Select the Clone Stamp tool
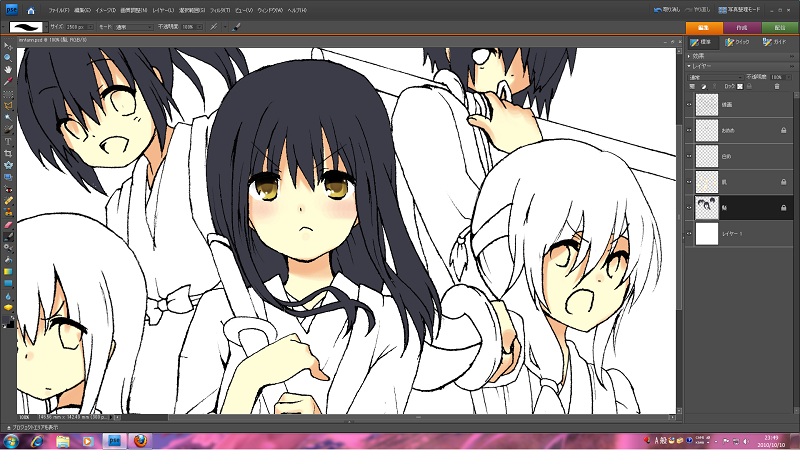The width and height of the screenshot is (800, 464). (8, 213)
